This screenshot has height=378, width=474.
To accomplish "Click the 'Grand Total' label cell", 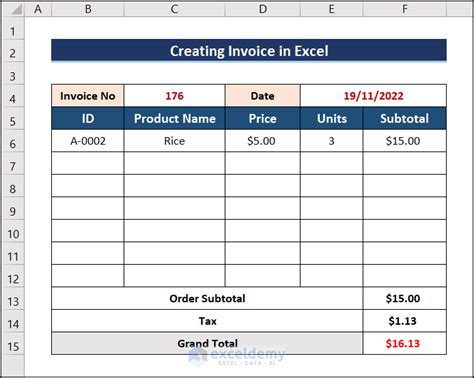I will [207, 343].
